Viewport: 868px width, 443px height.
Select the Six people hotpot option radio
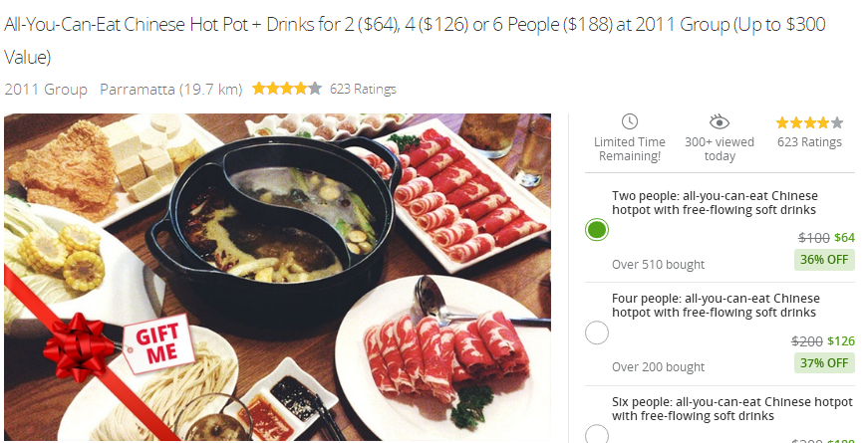(597, 434)
